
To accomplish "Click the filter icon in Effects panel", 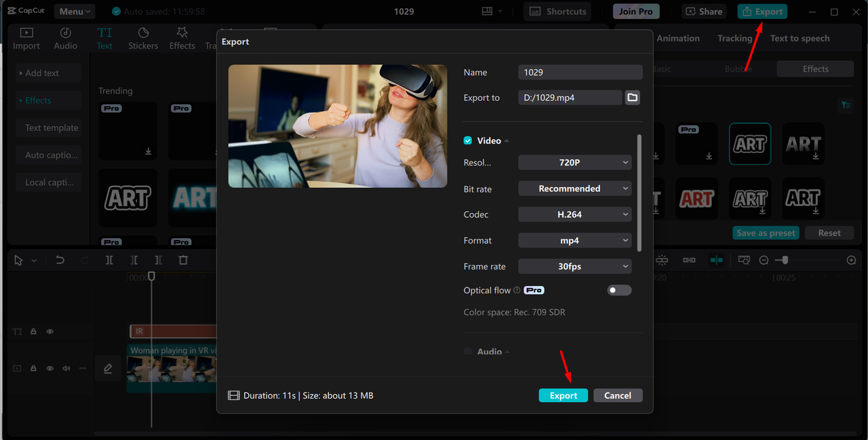I will 846,105.
